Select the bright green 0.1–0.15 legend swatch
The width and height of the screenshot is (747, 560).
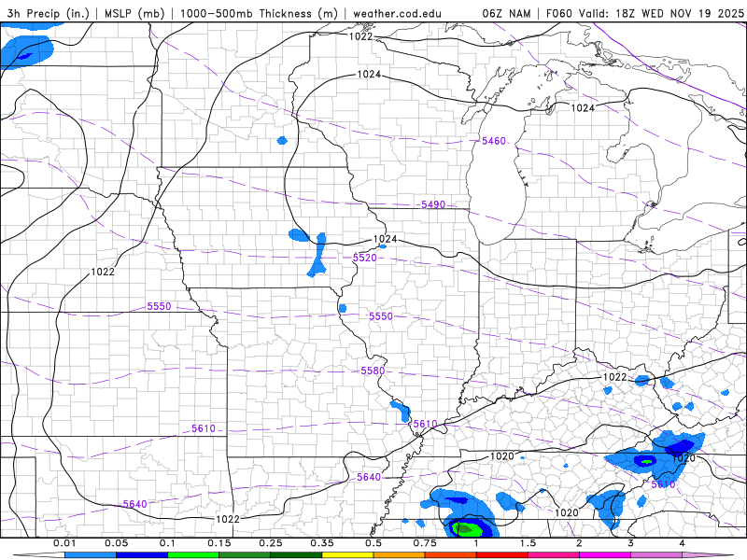(193, 555)
